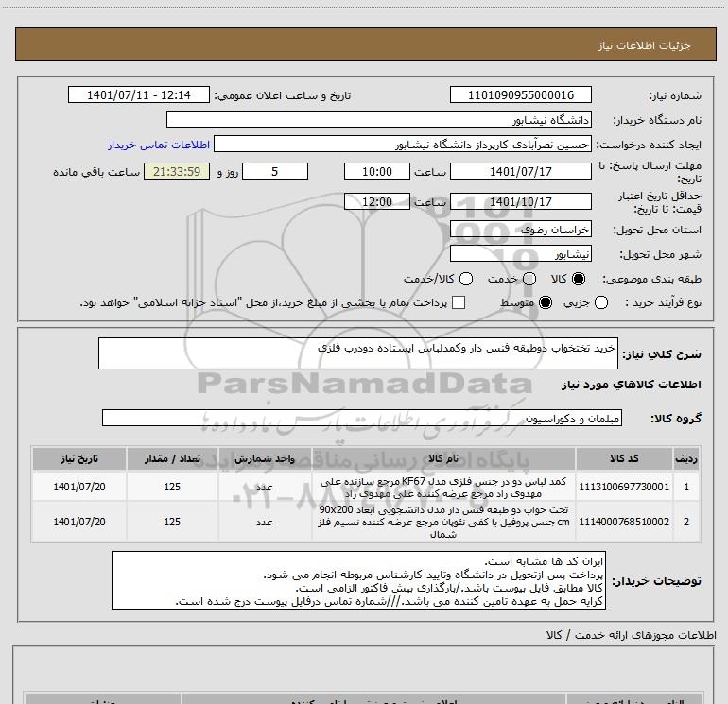Click item name کمد لباس دو در KF67
Screen dimensions: 728x704
[442, 488]
